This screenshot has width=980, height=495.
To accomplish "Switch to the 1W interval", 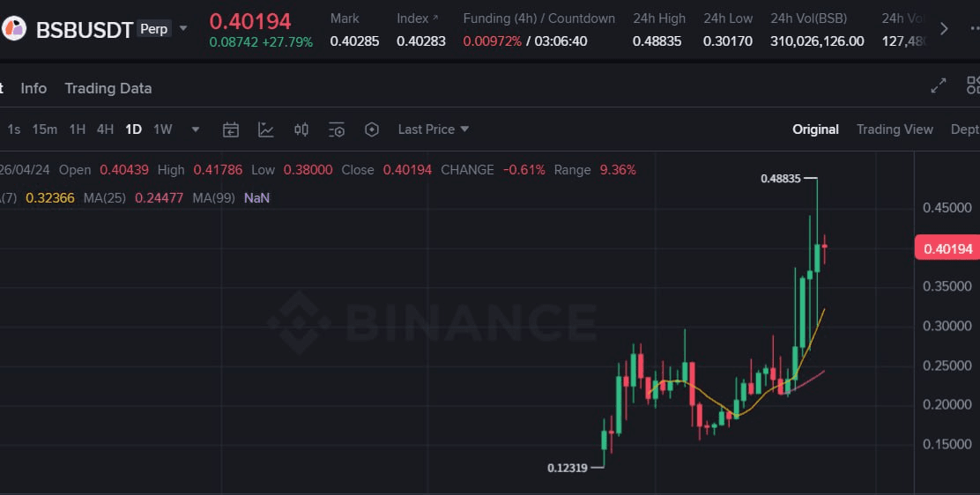I will 163,129.
